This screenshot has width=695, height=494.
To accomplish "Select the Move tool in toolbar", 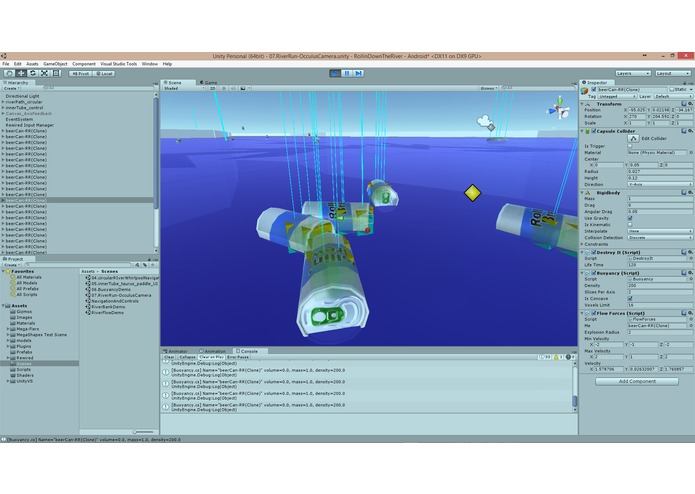I will click(21, 73).
